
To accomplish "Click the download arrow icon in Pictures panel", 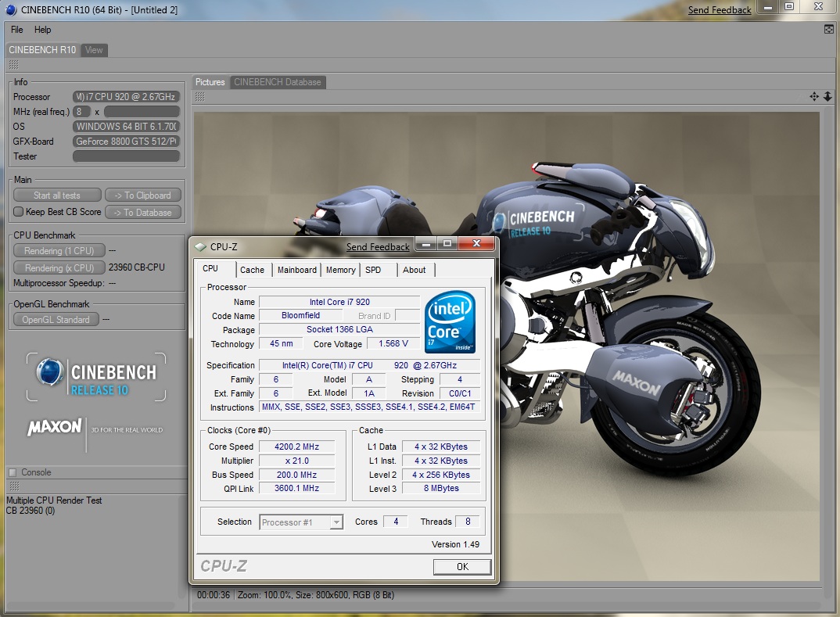I will [x=827, y=96].
